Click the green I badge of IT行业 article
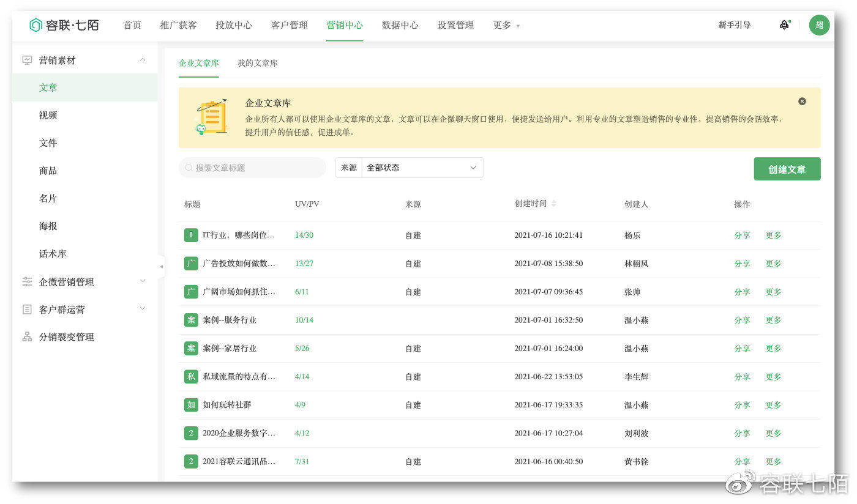This screenshot has width=857, height=504. pyautogui.click(x=191, y=235)
